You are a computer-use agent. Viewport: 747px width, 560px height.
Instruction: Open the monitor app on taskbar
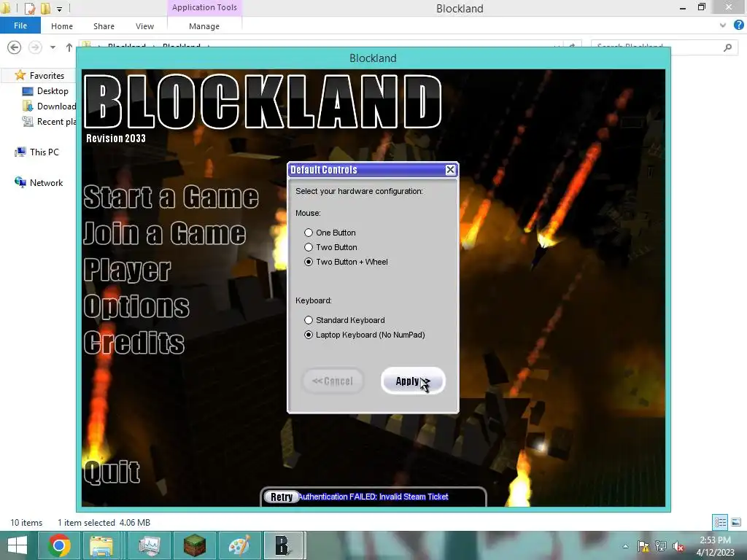pos(150,545)
